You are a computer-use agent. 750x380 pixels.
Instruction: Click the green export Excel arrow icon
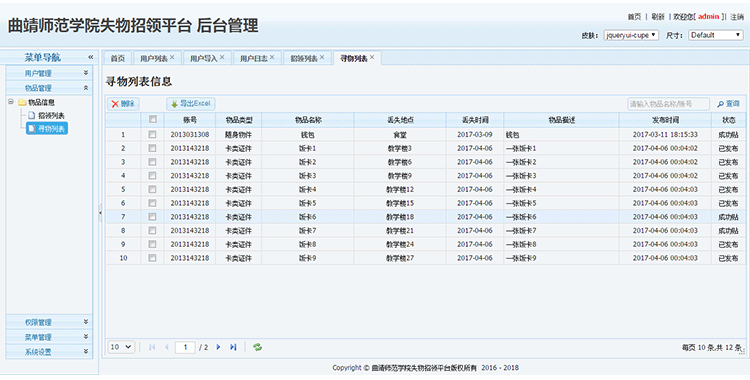point(175,104)
